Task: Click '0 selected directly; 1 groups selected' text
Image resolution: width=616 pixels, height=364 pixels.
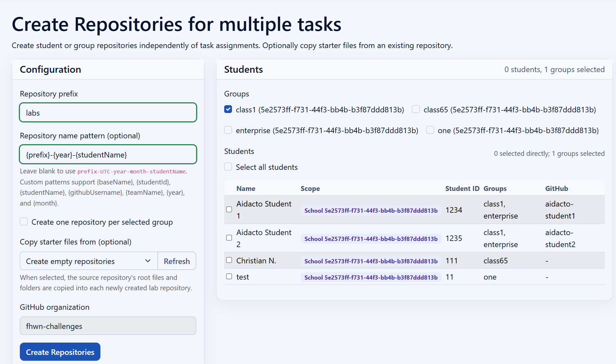Action: [x=549, y=154]
